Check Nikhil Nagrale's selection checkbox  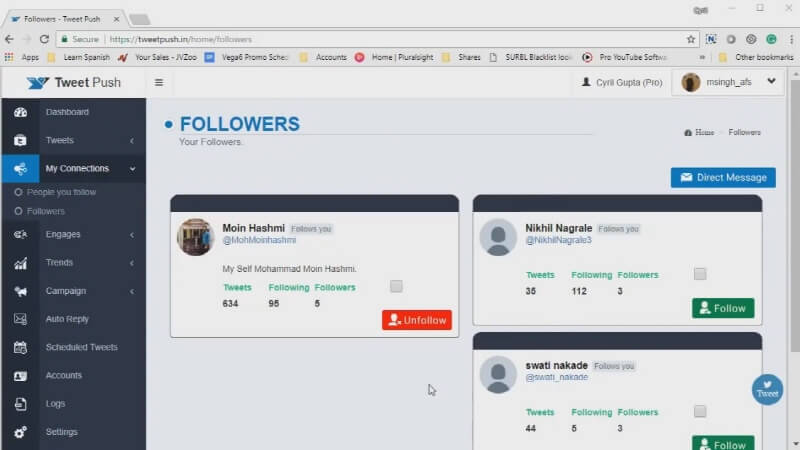click(699, 274)
